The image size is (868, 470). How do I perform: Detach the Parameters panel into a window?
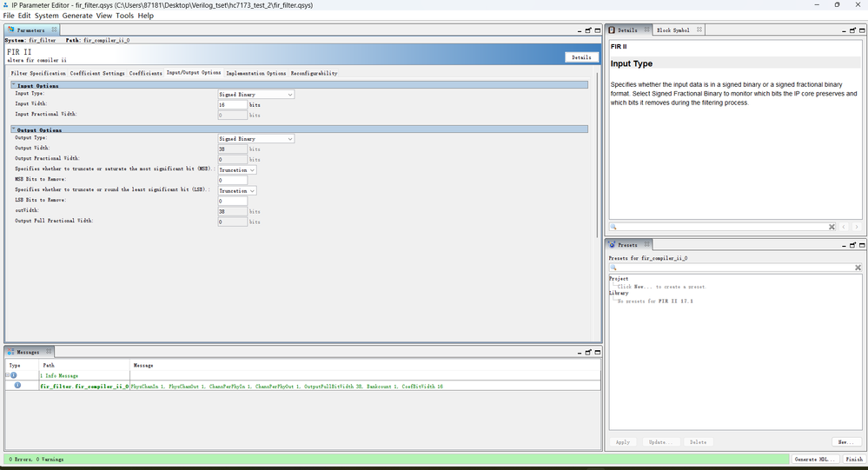coord(588,30)
